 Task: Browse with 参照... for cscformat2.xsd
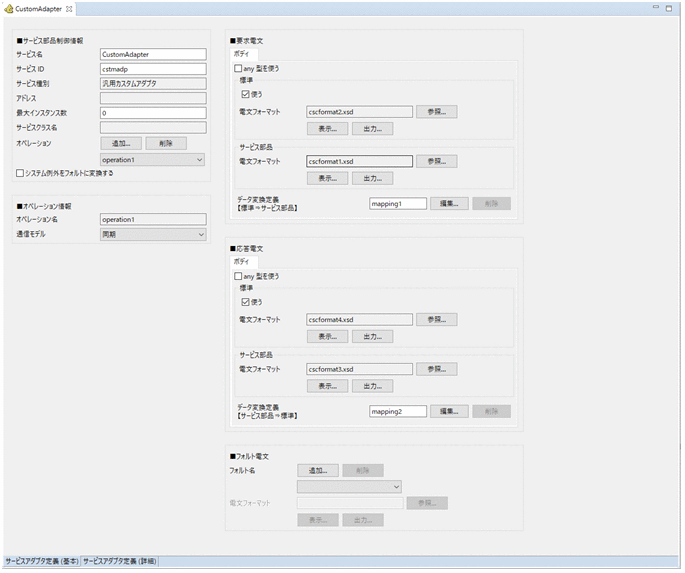tap(437, 111)
